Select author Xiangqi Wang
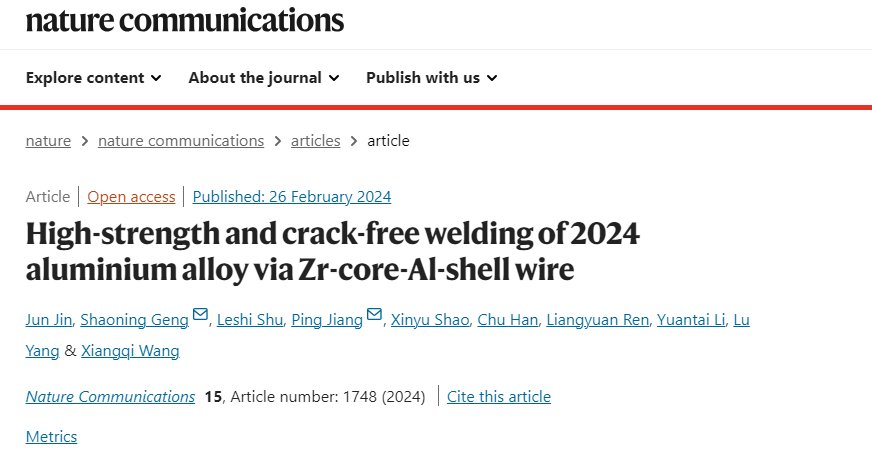 [x=130, y=351]
